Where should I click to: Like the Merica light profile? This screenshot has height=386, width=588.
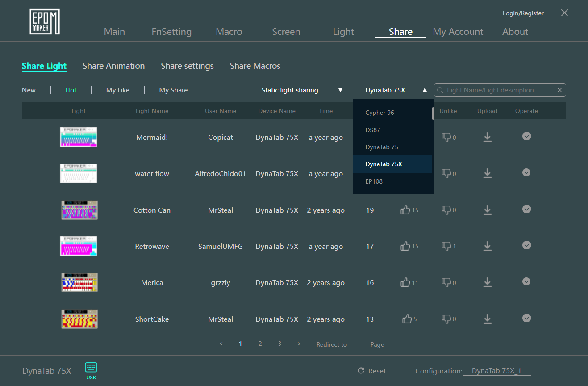click(405, 282)
